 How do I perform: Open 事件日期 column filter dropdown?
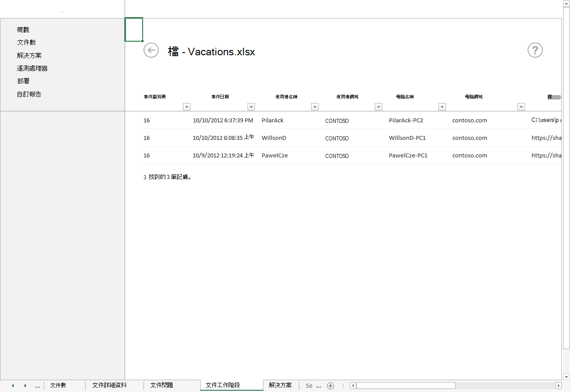251,107
